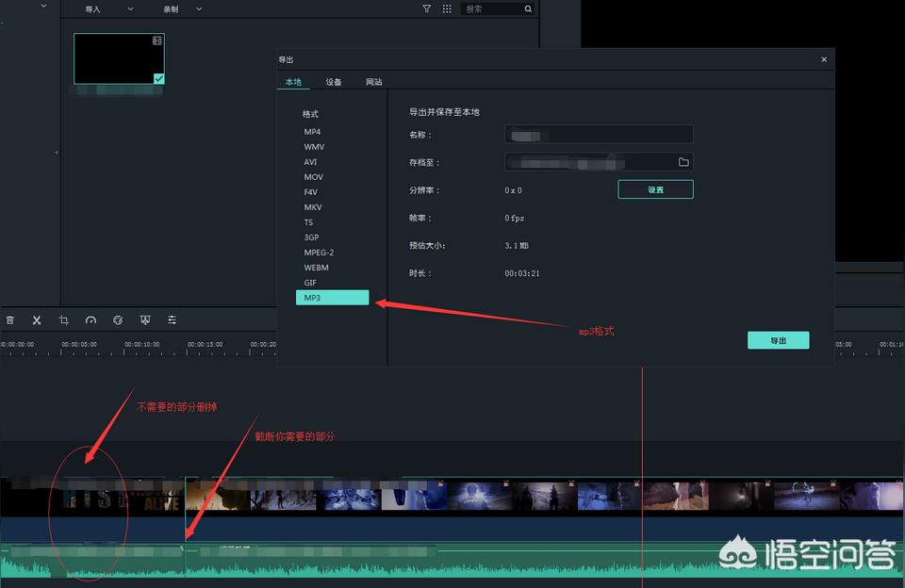Select the crop tool
This screenshot has width=905, height=588.
pos(64,320)
